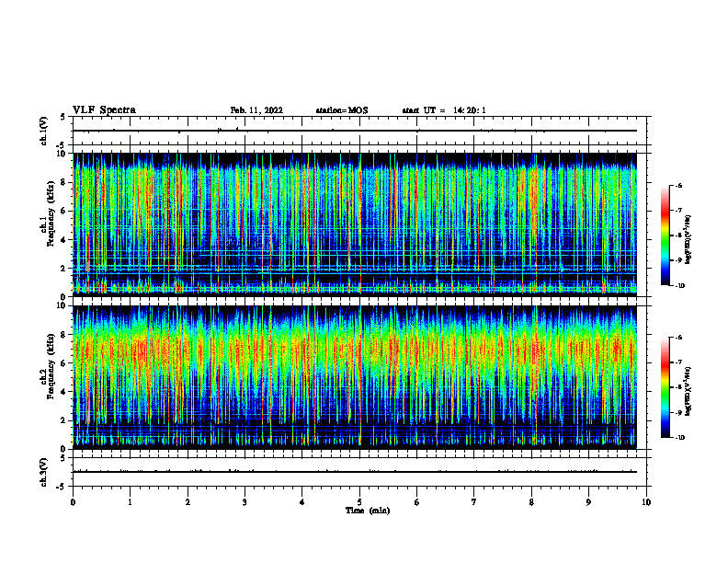Click the ch.2 spectrogram color scale bar
Viewport: 728px width, 563px height.
pos(665,387)
